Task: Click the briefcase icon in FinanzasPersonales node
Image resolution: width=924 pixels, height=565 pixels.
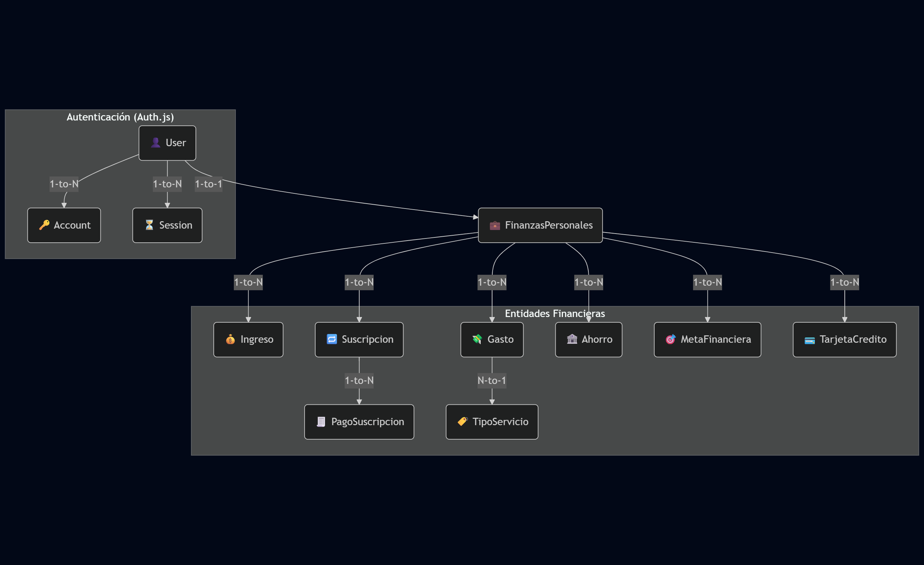Action: click(495, 225)
